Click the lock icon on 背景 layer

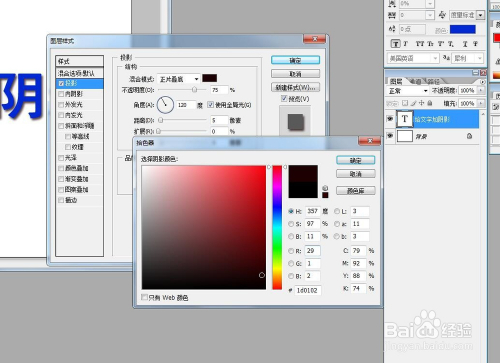tap(469, 136)
